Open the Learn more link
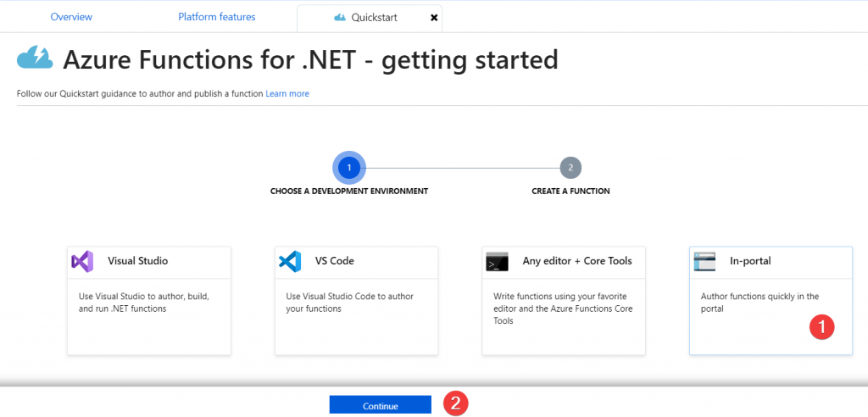Image resolution: width=868 pixels, height=417 pixels. pyautogui.click(x=287, y=93)
